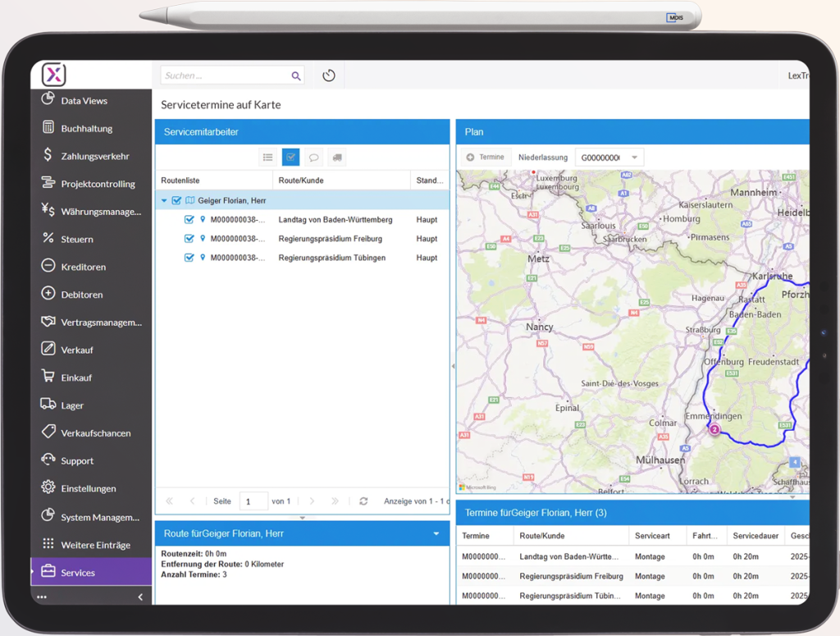The width and height of the screenshot is (840, 636).
Task: Open the Lager truck icon in sidebar
Action: coord(48,405)
